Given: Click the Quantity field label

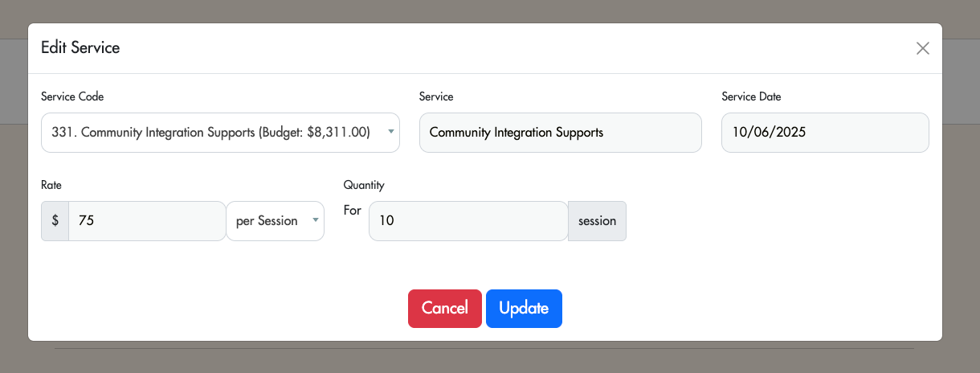Looking at the screenshot, I should click(x=364, y=185).
